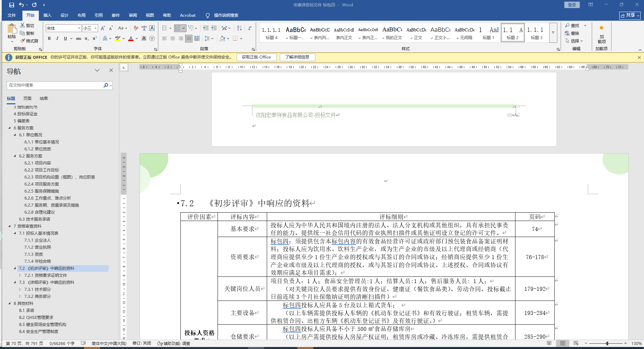This screenshot has width=644, height=349.
Task: Open the 插入 (Insert) ribbon tab
Action: (x=47, y=15)
